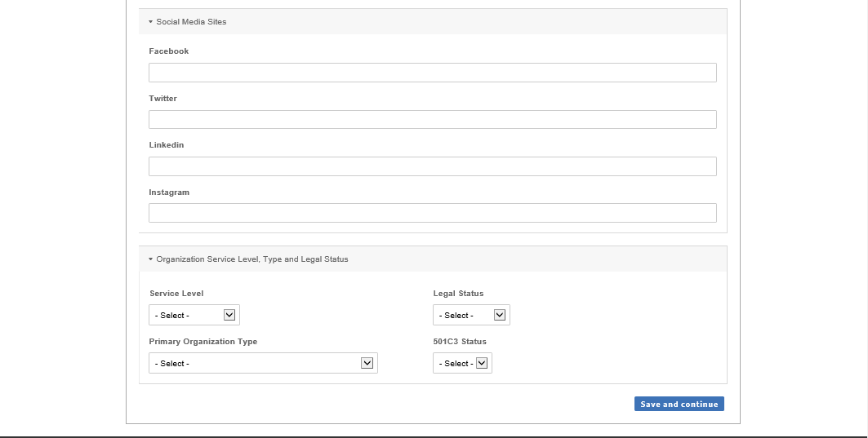Open the Legal Status dropdown
868x438 pixels.
tap(471, 315)
